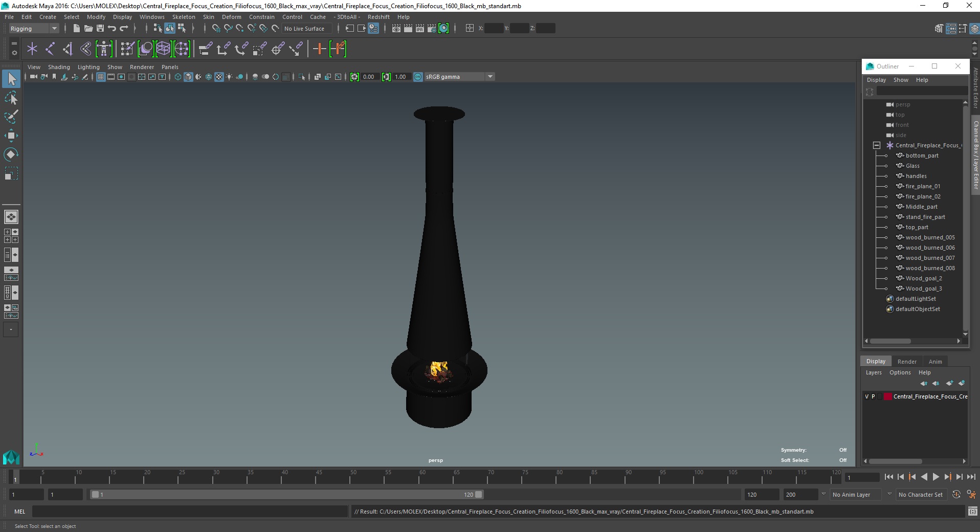The width and height of the screenshot is (980, 532).
Task: Open Render Settings clapboard gear icon
Action: click(x=432, y=29)
